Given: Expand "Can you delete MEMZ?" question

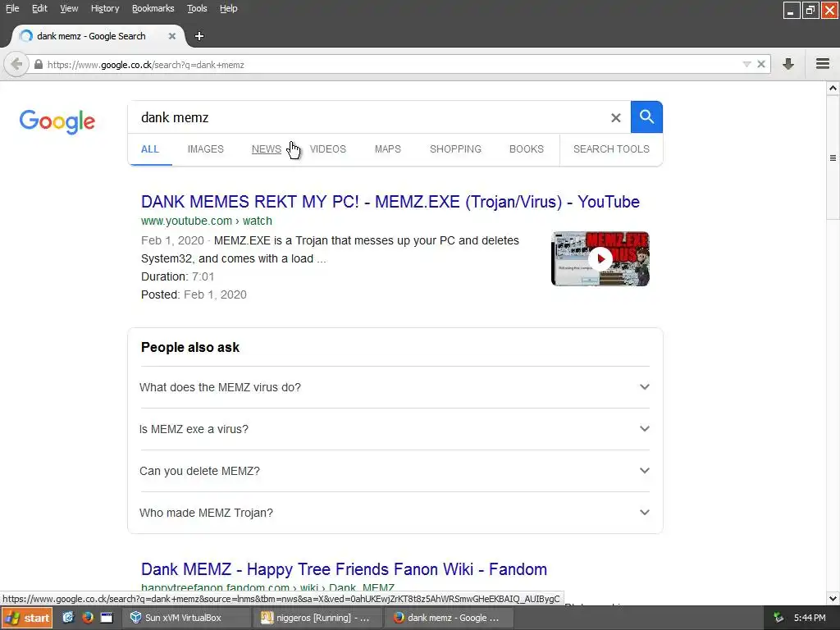Looking at the screenshot, I should [x=395, y=471].
